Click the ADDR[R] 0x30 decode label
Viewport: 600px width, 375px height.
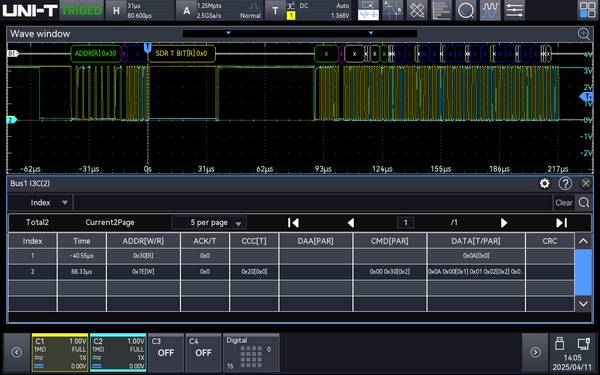96,54
